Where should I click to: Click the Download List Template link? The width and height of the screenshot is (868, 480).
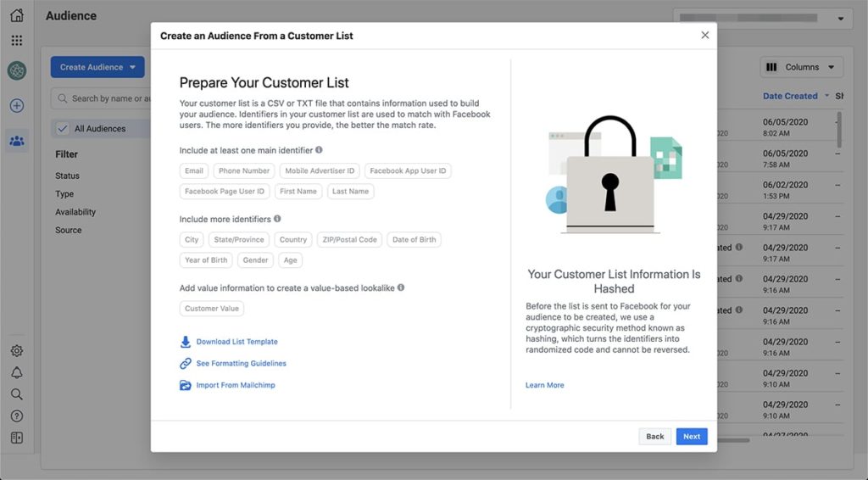pyautogui.click(x=236, y=342)
